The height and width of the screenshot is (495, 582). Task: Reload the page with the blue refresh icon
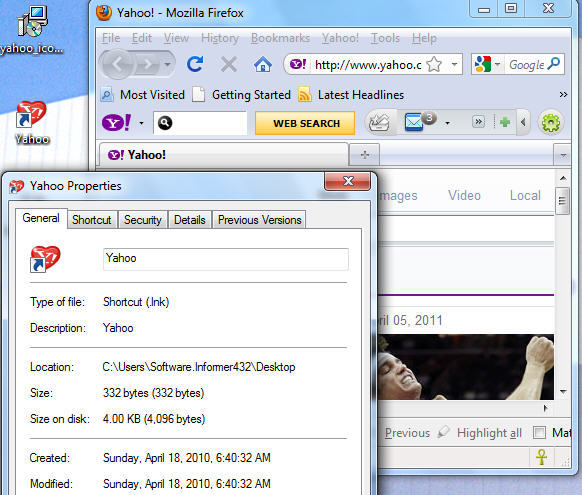coord(195,64)
